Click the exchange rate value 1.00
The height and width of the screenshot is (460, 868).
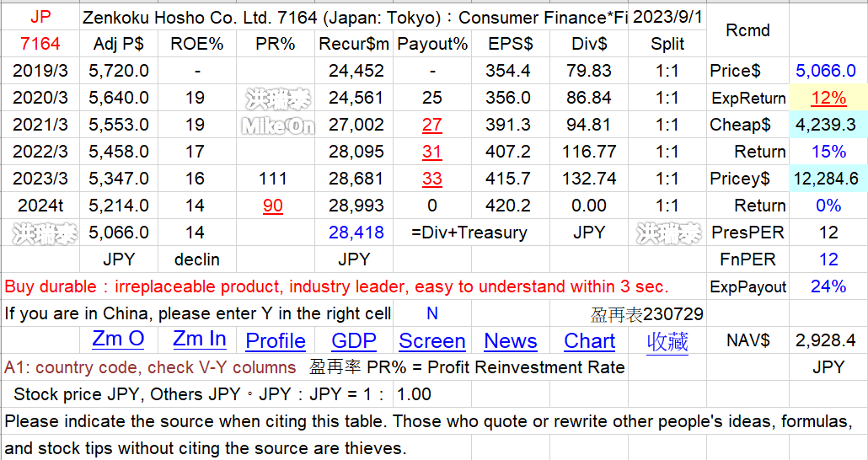pos(414,394)
